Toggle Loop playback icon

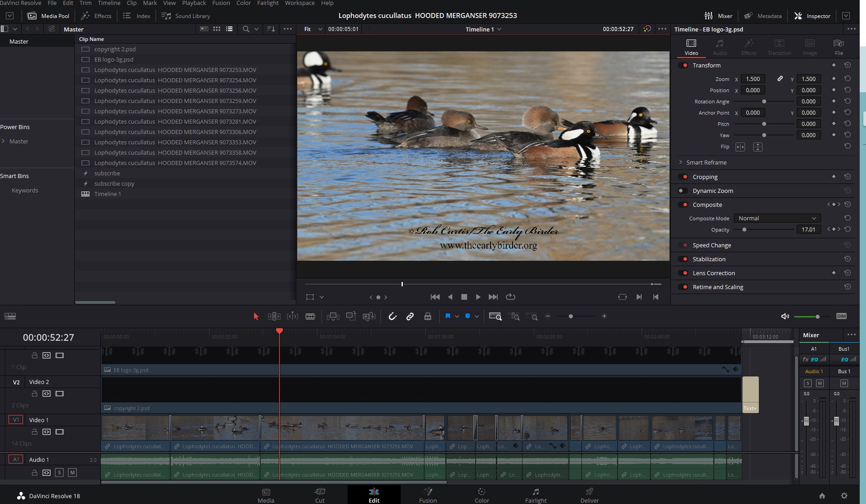pyautogui.click(x=510, y=297)
